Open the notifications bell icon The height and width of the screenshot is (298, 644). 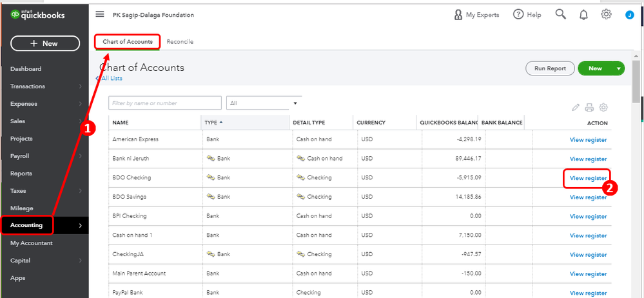tap(584, 15)
